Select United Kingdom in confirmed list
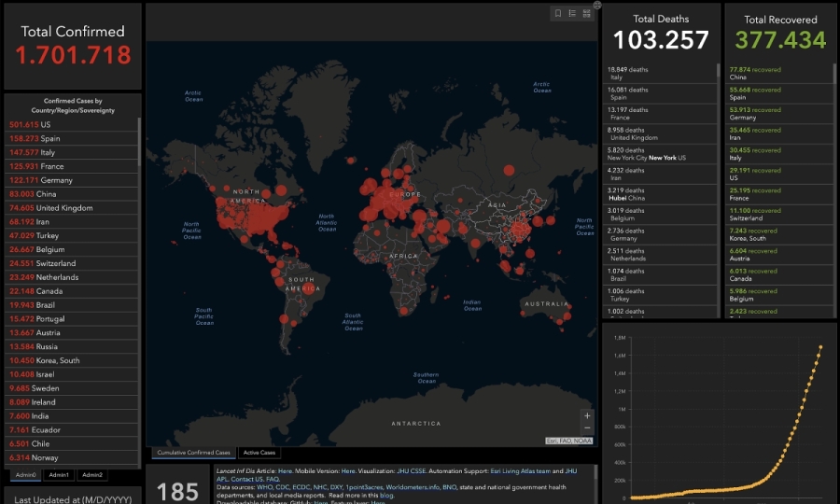This screenshot has height=504, width=840. (71, 208)
